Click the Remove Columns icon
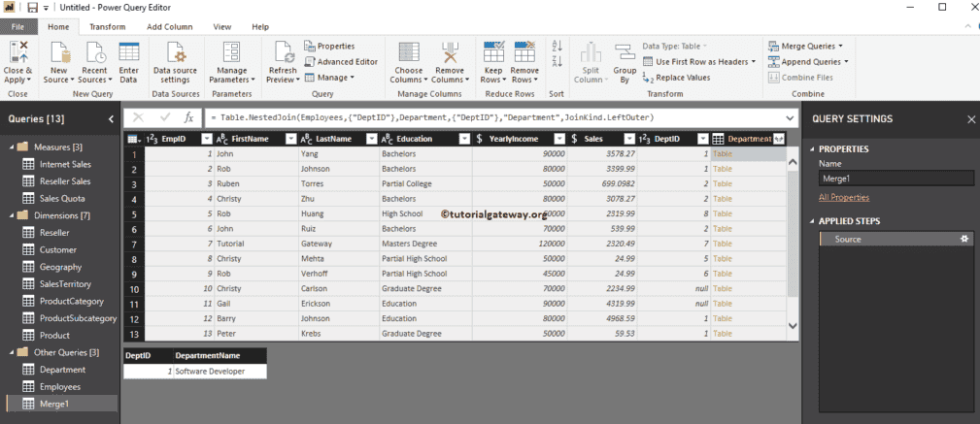This screenshot has width=980, height=424. click(x=450, y=51)
